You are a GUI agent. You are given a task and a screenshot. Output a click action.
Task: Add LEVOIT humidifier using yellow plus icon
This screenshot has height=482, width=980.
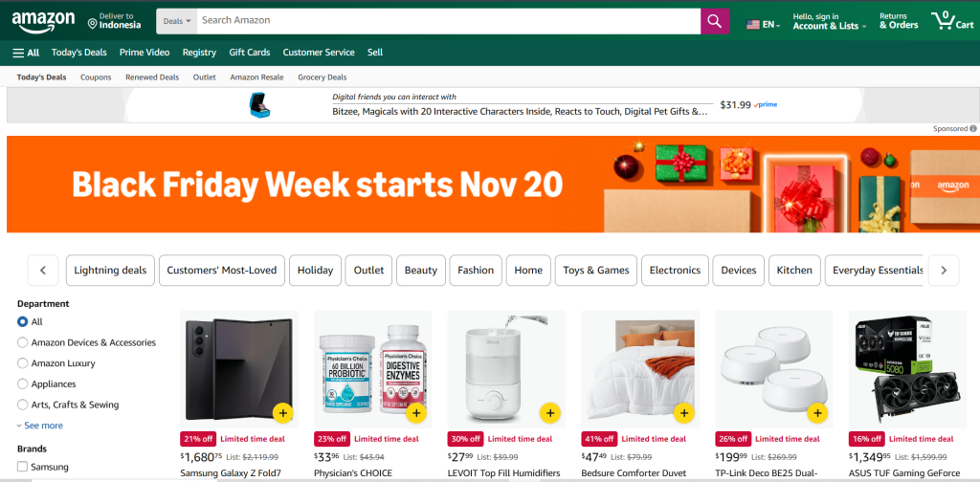550,413
